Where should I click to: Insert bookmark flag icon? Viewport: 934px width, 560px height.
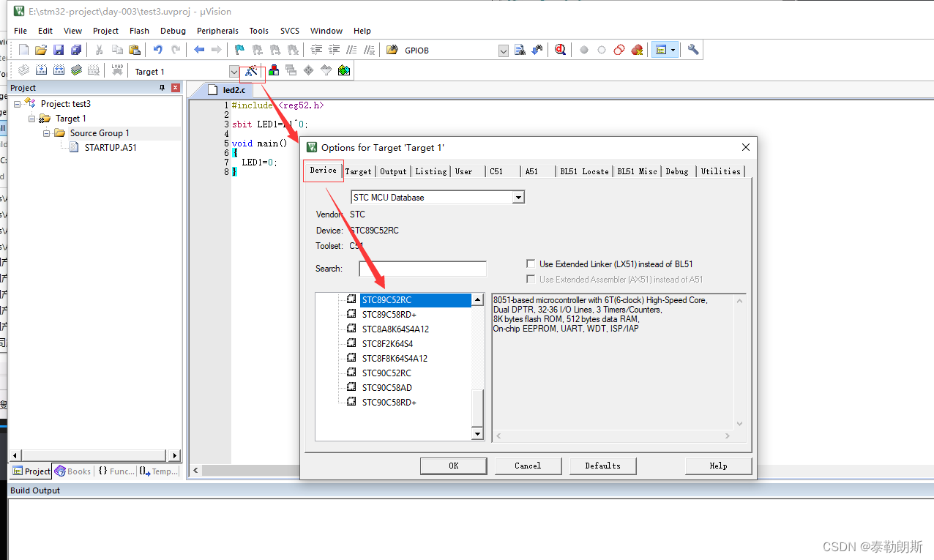click(x=240, y=50)
